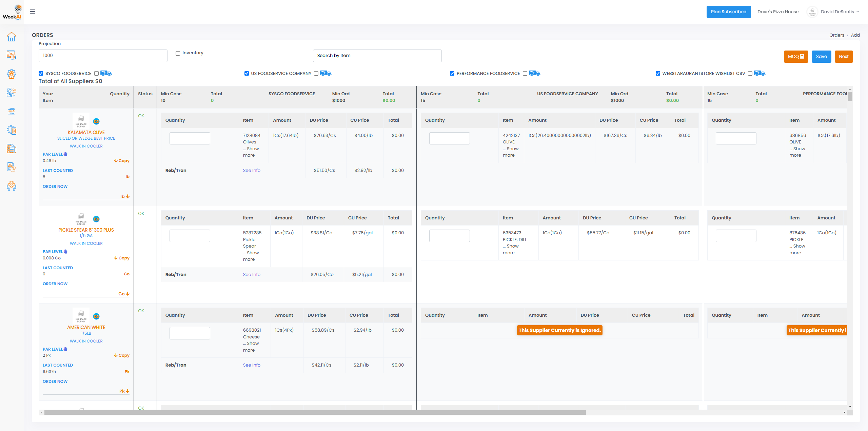Viewport: 868px width, 431px height.
Task: Go to the Orders breadcrumb link
Action: click(x=836, y=35)
